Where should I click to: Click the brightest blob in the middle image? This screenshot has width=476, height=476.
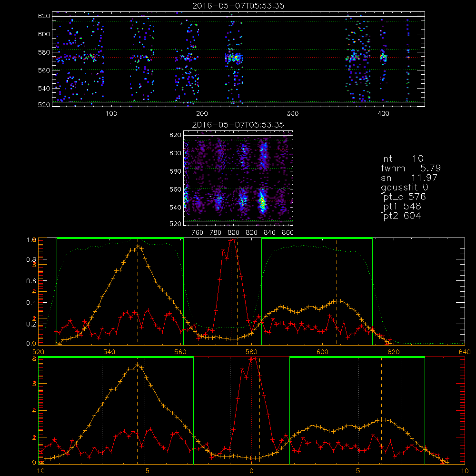tap(262, 202)
